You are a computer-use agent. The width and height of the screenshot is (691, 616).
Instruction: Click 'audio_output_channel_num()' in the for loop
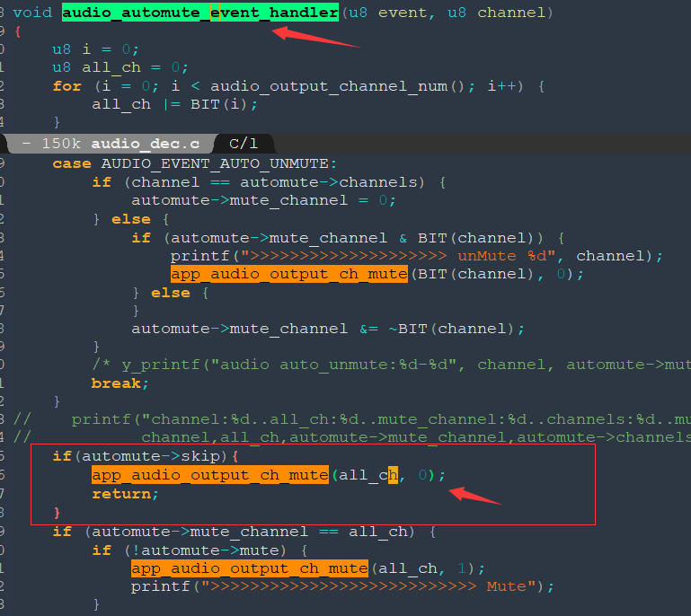338,86
